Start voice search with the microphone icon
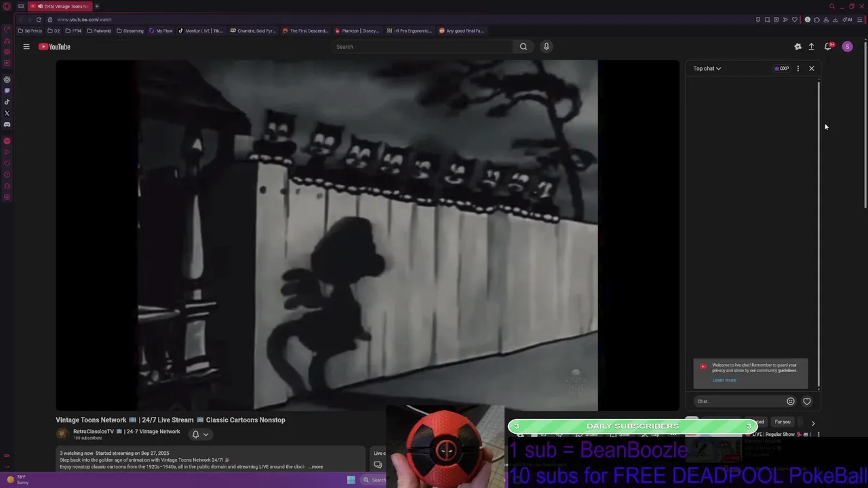Screen dimensions: 868x488 pyautogui.click(x=546, y=47)
